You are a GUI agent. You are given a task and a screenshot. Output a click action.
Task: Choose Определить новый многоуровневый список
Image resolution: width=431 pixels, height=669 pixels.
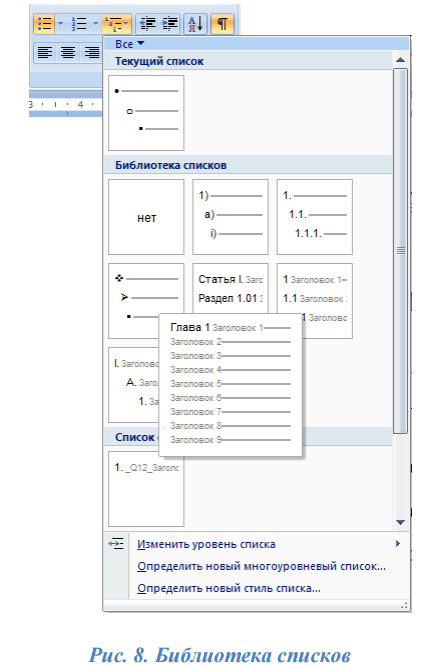point(261,566)
